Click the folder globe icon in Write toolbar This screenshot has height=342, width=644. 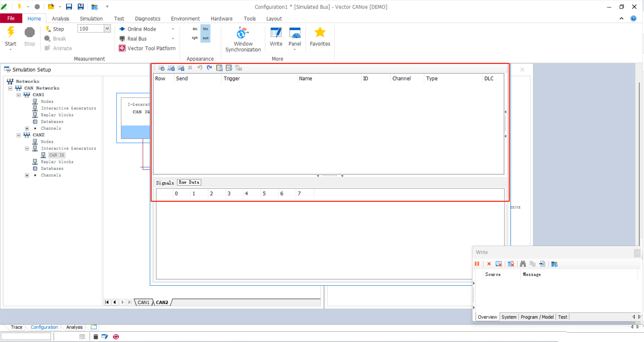coord(554,264)
